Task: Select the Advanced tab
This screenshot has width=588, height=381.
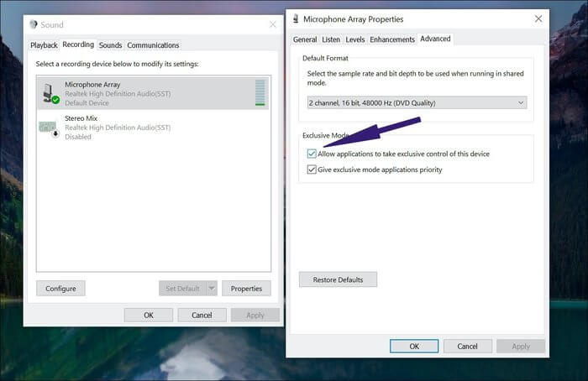Action: [435, 39]
